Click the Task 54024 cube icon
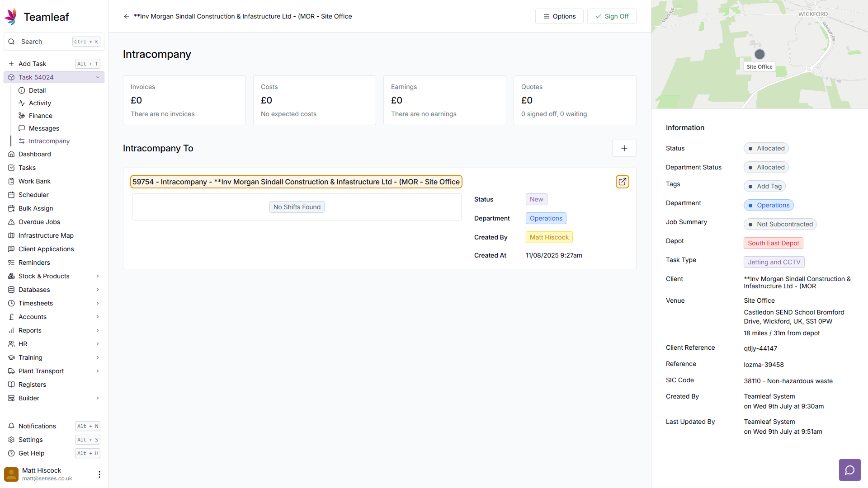Viewport: 868px width, 488px height. [x=11, y=77]
